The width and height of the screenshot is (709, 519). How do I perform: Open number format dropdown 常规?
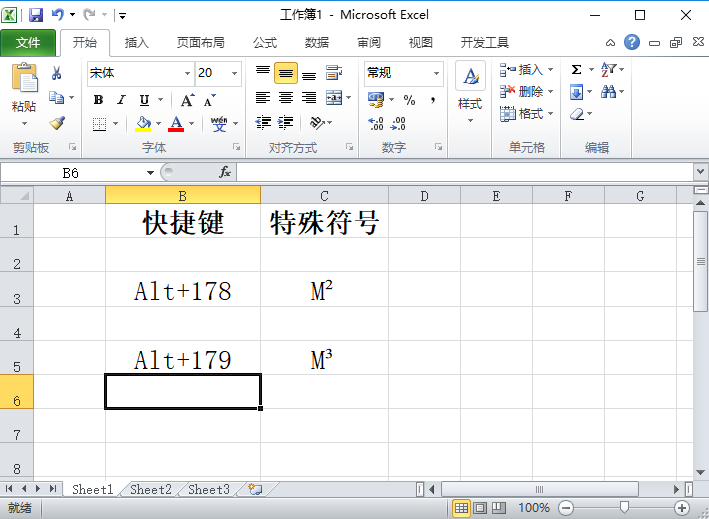click(436, 73)
